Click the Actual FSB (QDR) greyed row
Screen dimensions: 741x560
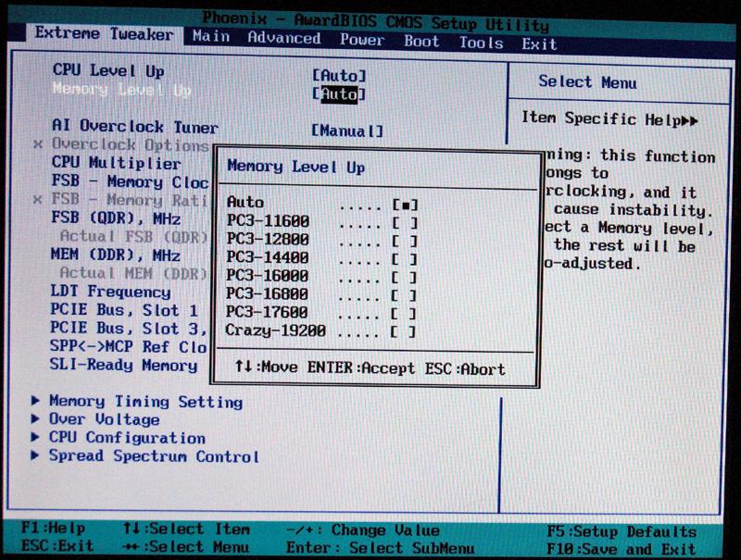[x=133, y=237]
